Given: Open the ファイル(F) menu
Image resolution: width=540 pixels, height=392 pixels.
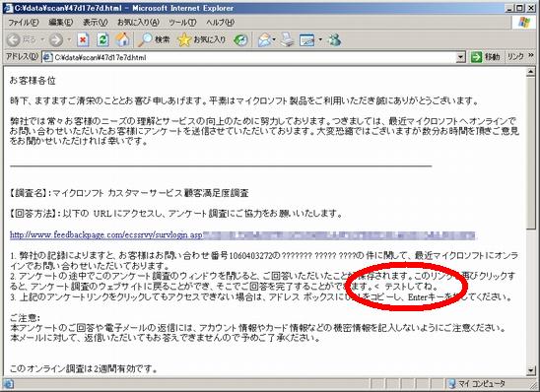Looking at the screenshot, I should [x=24, y=23].
